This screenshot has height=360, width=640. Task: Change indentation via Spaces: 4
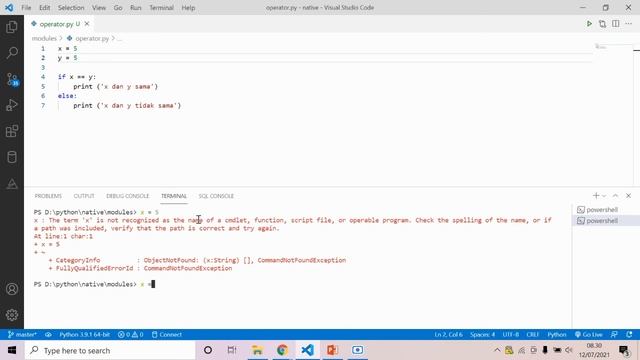[x=482, y=335]
